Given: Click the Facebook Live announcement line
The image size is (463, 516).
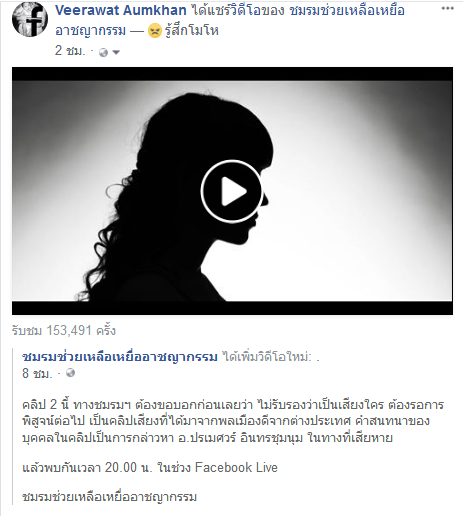Looking at the screenshot, I should click(x=150, y=467).
